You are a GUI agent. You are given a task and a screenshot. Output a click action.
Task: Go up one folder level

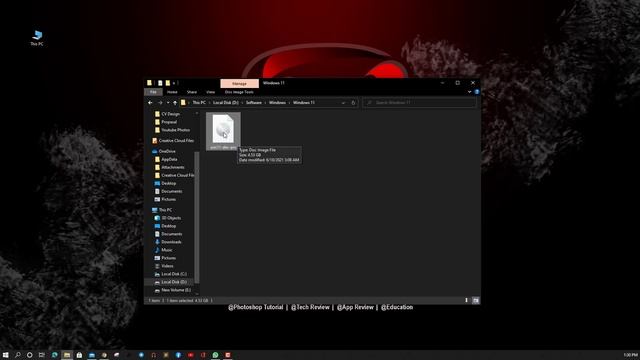tap(175, 103)
